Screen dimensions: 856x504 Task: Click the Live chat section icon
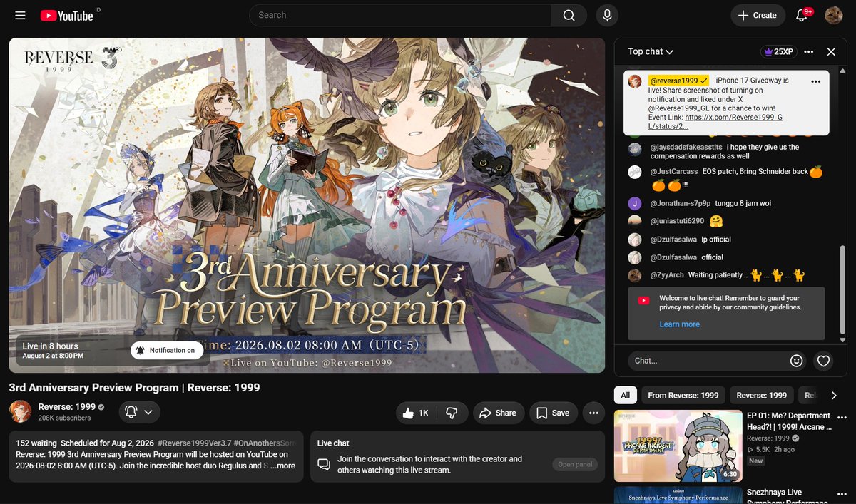(324, 464)
